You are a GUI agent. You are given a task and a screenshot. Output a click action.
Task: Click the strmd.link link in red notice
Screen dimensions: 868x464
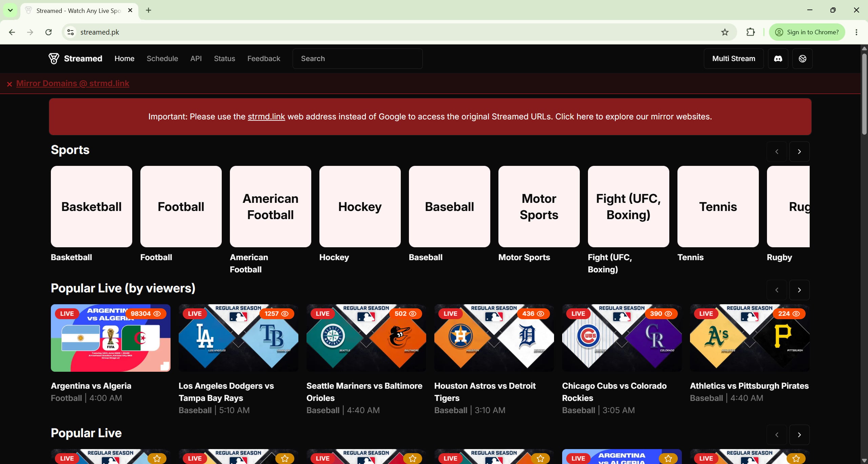click(266, 117)
